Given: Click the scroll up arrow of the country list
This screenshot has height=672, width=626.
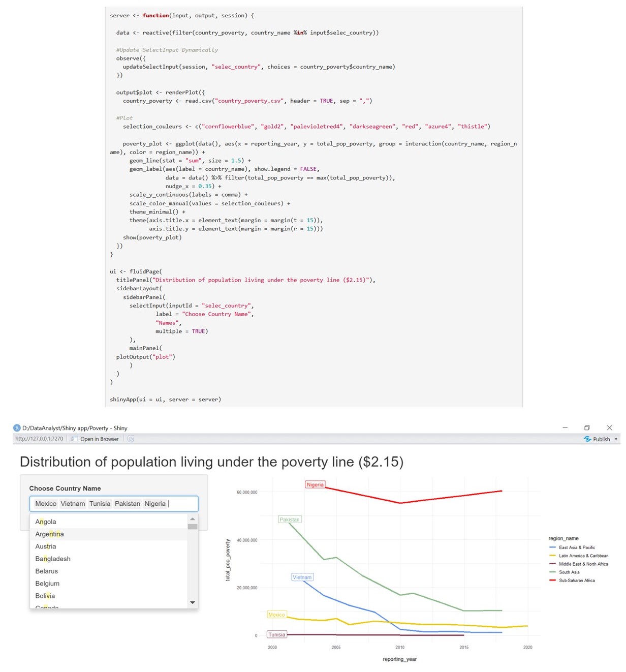Looking at the screenshot, I should [192, 519].
